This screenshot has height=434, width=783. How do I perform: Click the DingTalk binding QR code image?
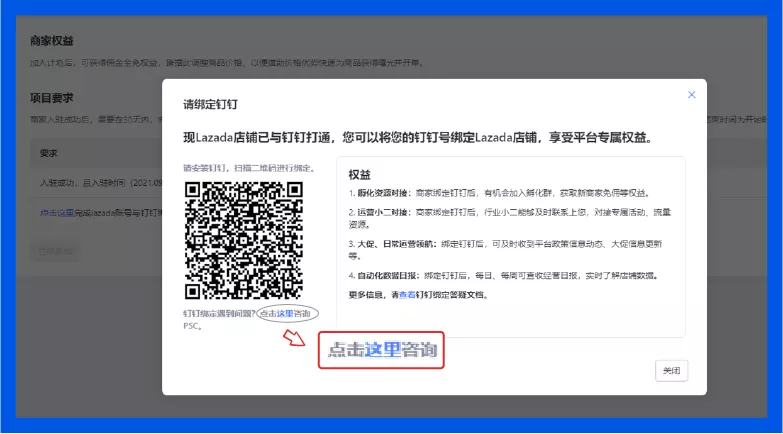coord(244,240)
